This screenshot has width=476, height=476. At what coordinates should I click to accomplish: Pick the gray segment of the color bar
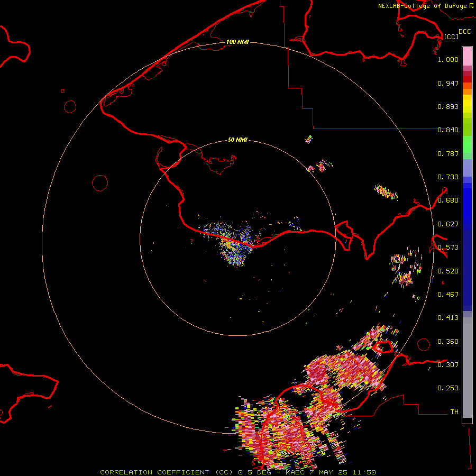tap(467, 368)
